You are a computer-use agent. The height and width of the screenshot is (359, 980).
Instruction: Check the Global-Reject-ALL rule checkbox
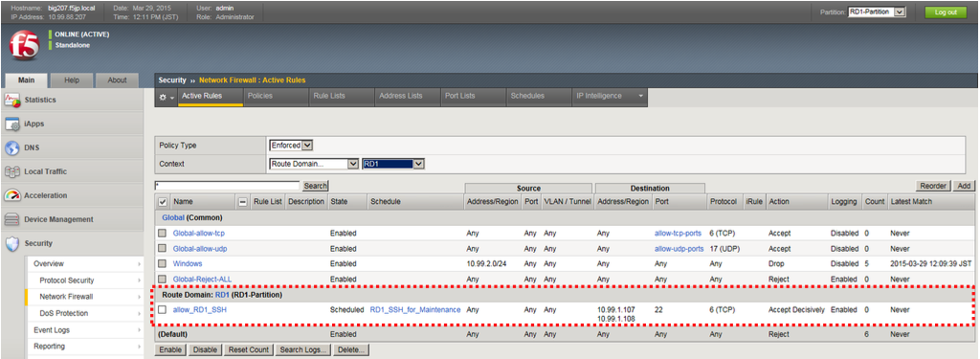click(162, 279)
